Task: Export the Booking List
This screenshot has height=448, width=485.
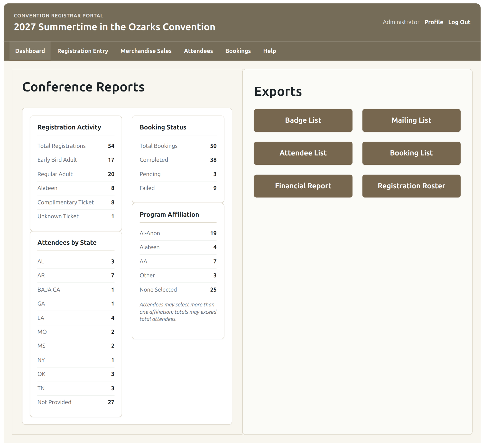Action: 411,153
